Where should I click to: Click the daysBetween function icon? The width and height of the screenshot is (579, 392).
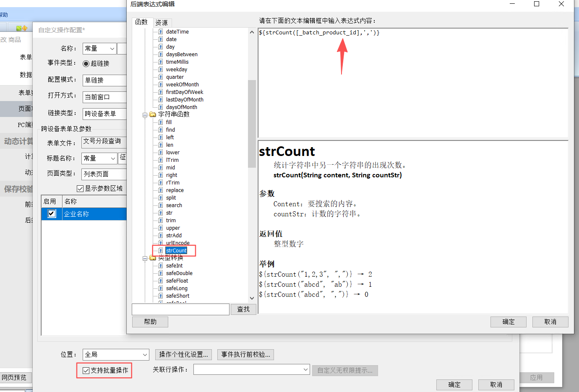161,54
